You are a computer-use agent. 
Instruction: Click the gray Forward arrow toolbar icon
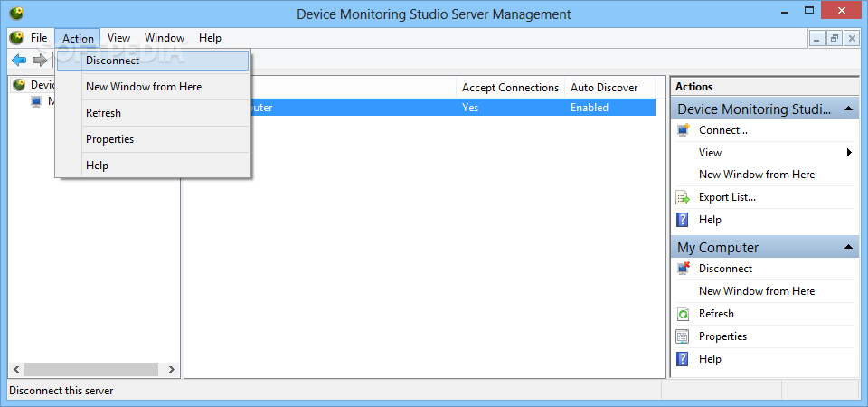coord(39,60)
